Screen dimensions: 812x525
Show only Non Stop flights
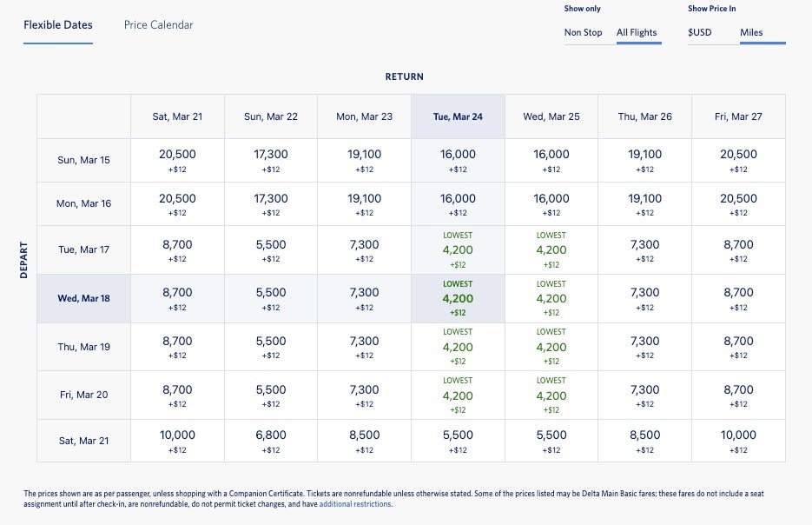click(x=583, y=33)
